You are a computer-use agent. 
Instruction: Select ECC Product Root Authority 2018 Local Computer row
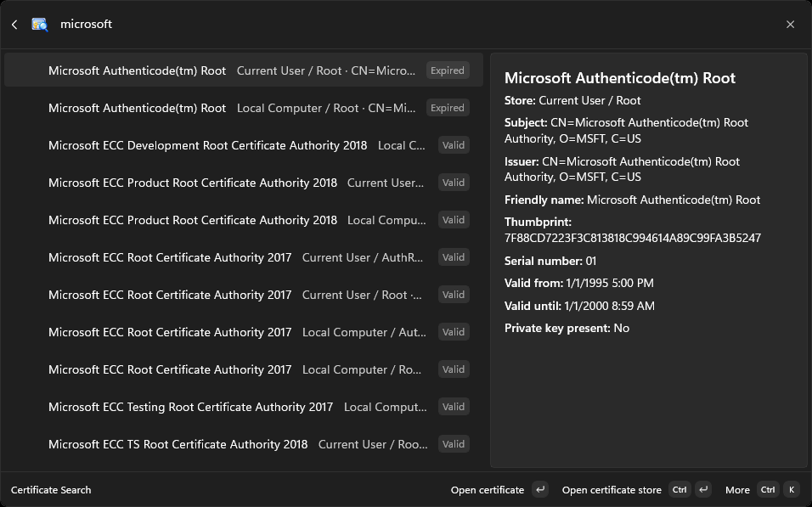click(x=244, y=220)
